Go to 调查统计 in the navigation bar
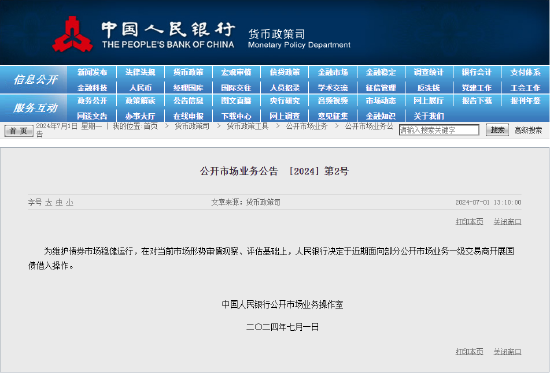Screen dimensions: 550x373 [429, 72]
